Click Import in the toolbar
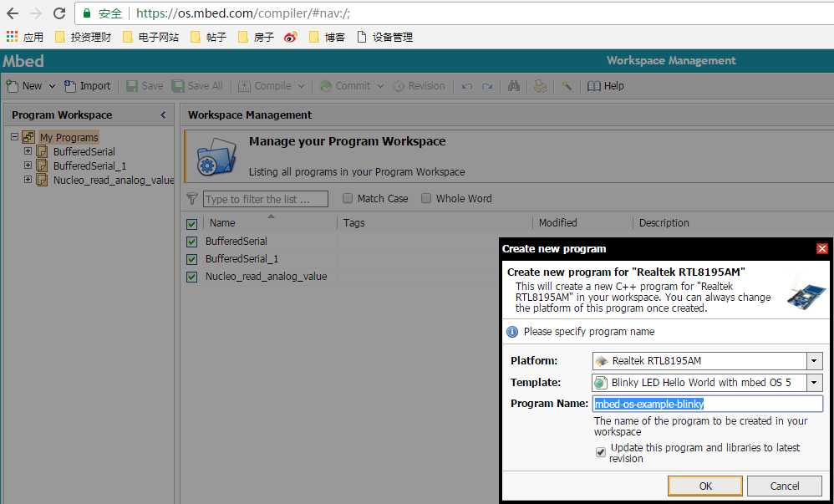The image size is (834, 504). [x=87, y=86]
